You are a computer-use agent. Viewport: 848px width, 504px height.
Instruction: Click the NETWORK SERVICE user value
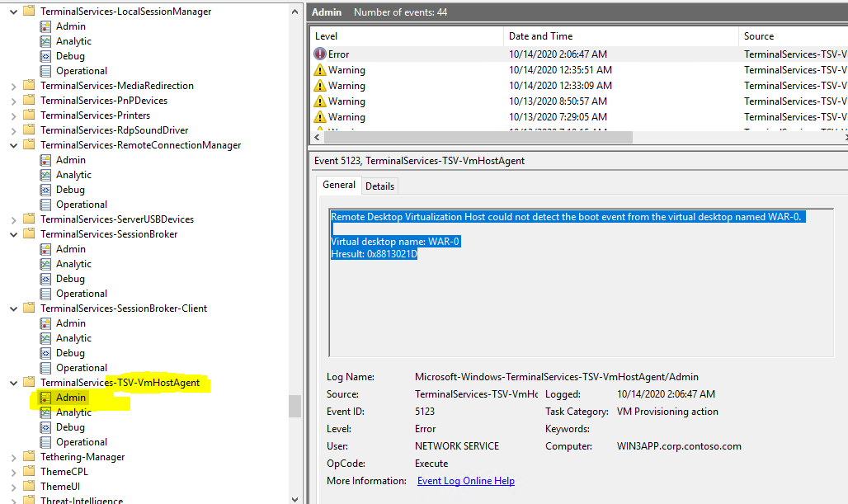457,446
